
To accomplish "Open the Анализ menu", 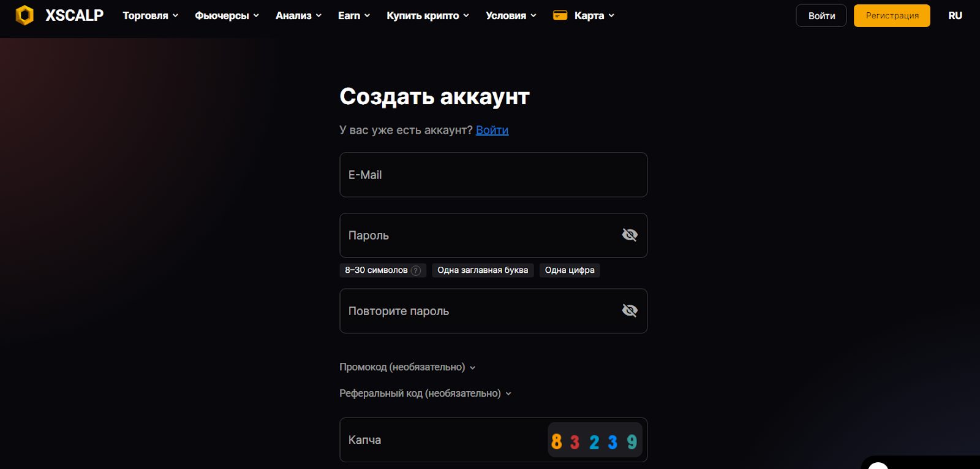I will pyautogui.click(x=298, y=15).
